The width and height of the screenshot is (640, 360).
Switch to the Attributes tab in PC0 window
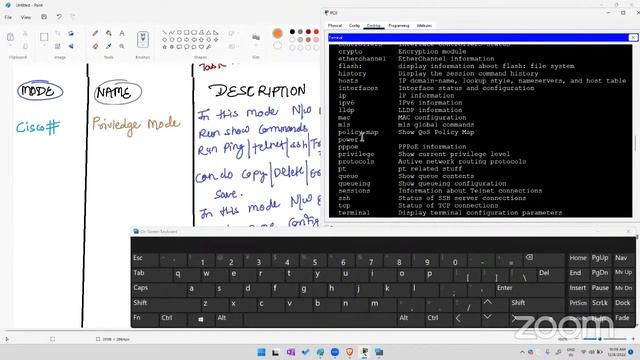point(424,25)
